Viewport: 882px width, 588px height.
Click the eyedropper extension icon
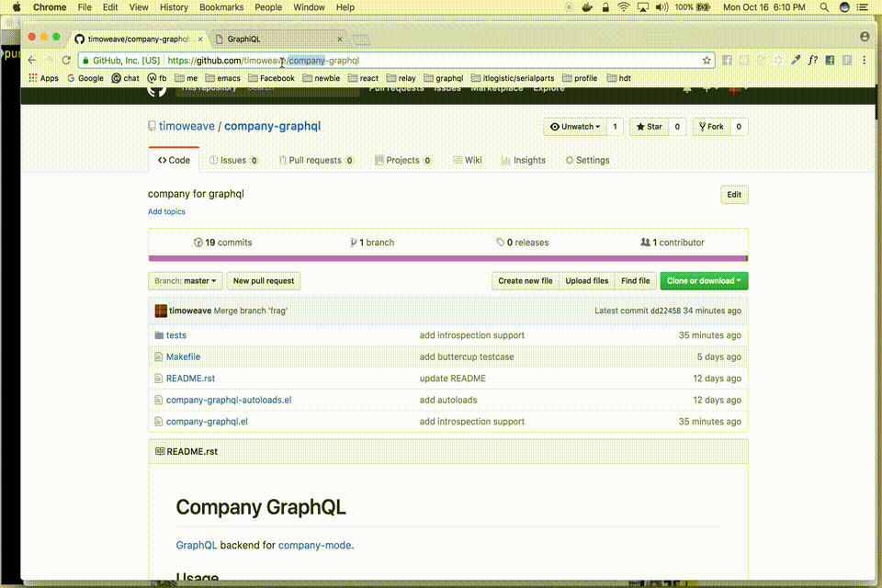coord(796,61)
